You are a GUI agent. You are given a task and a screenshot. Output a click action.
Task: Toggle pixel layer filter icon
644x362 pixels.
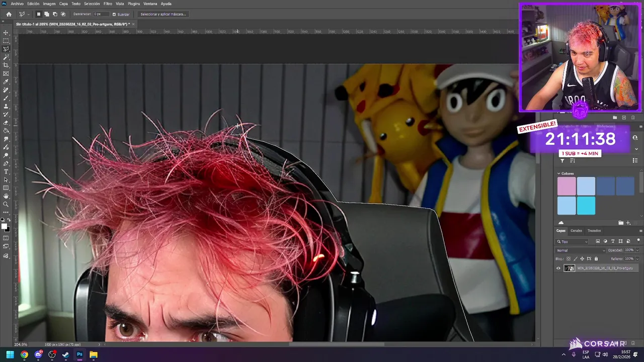598,241
